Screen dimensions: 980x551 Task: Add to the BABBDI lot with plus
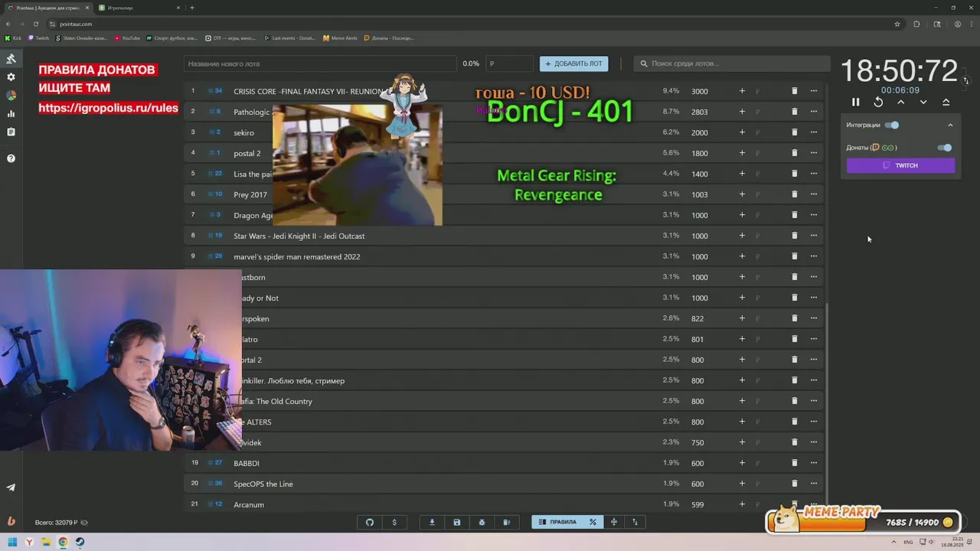click(741, 463)
